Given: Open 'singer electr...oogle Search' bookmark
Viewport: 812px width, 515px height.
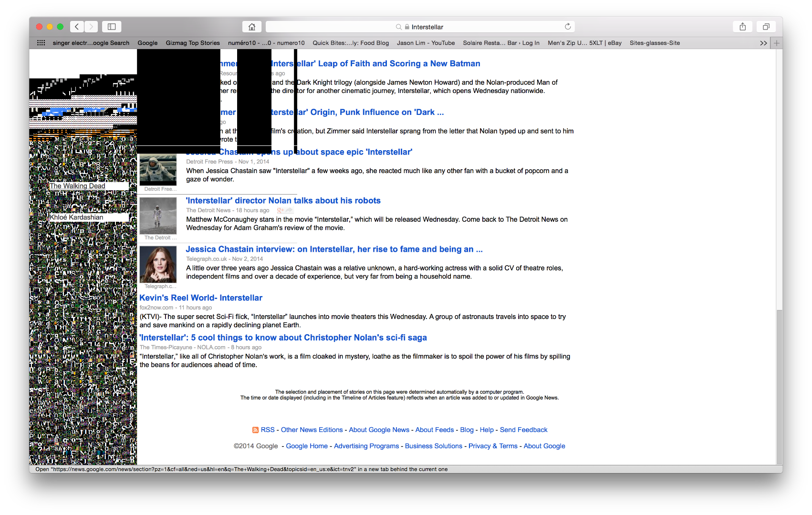Looking at the screenshot, I should 91,43.
